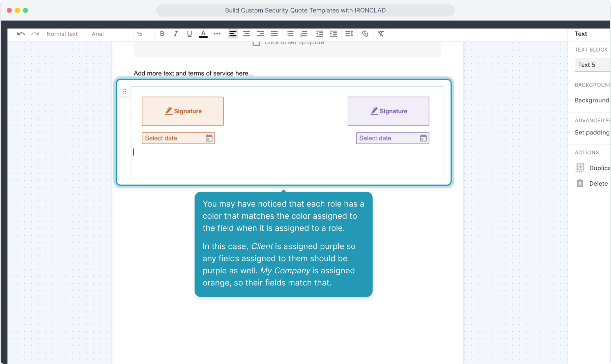Center align the text
This screenshot has height=364, width=611.
click(x=246, y=34)
